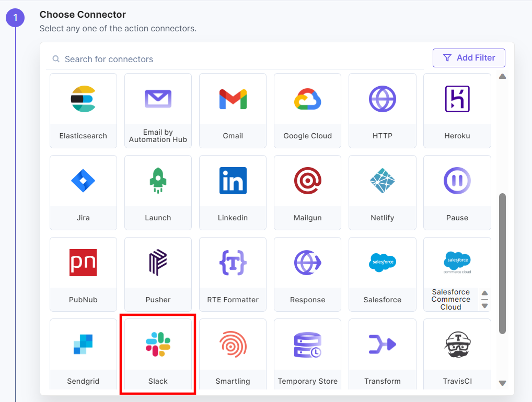Viewport: 532px width, 402px height.
Task: Pick the Launch rocket connector
Action: [x=158, y=193]
